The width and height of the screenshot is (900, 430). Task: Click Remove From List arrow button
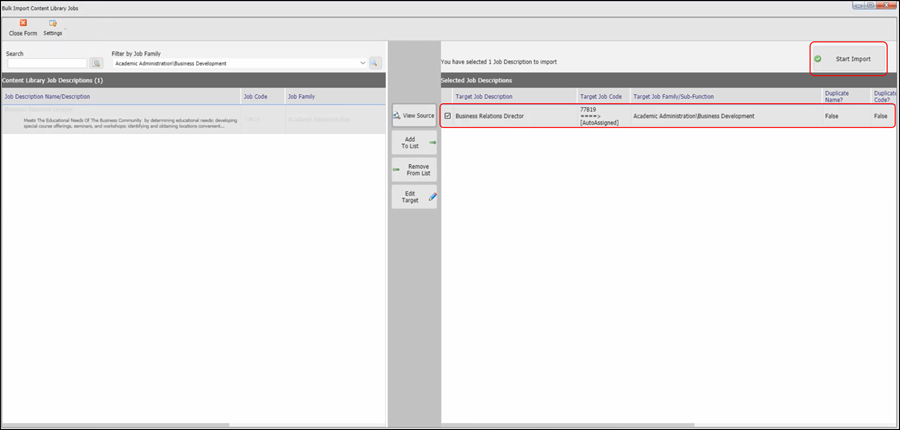click(x=414, y=170)
